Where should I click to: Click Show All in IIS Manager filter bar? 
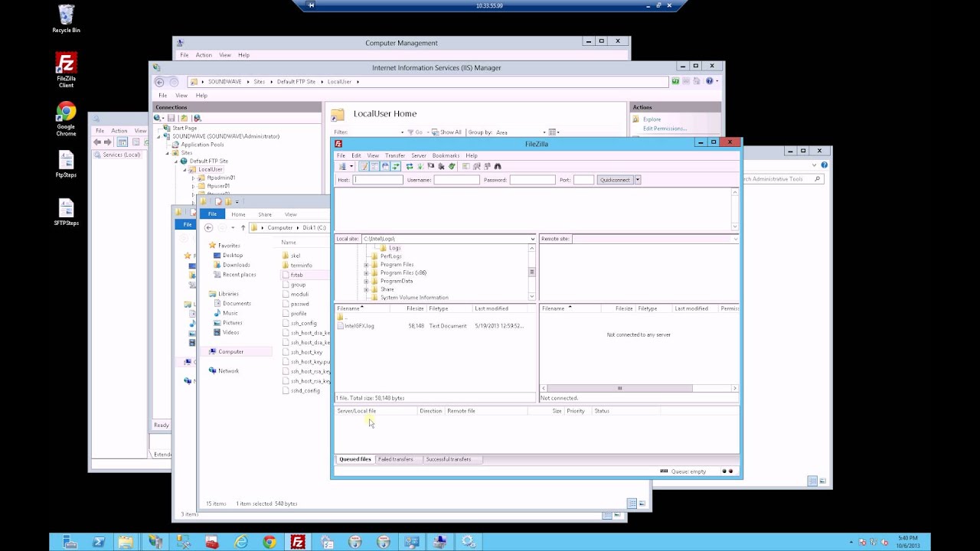[447, 132]
